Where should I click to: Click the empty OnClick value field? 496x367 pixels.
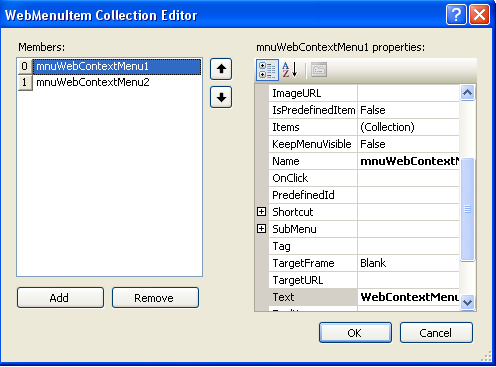click(x=409, y=178)
